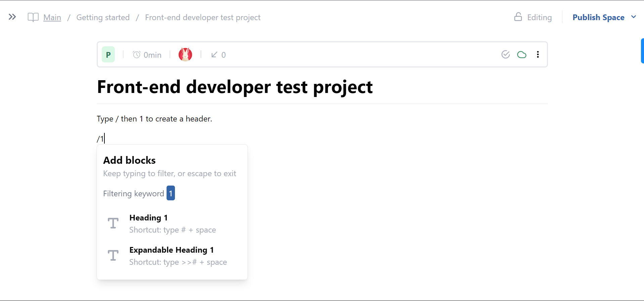This screenshot has width=644, height=301.
Task: Click the T icon beside Heading 1
Action: (x=113, y=223)
